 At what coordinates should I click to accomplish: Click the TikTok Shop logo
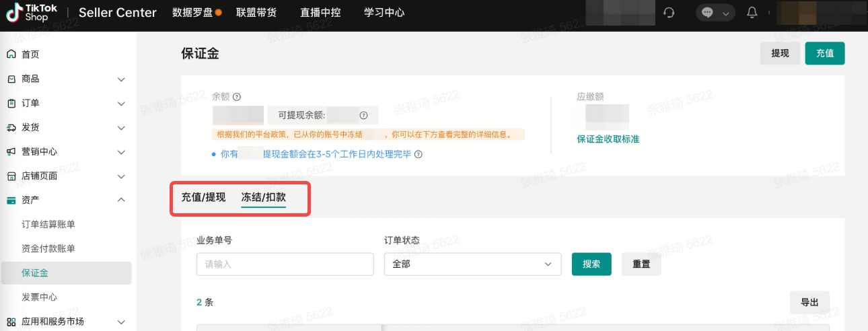[32, 13]
